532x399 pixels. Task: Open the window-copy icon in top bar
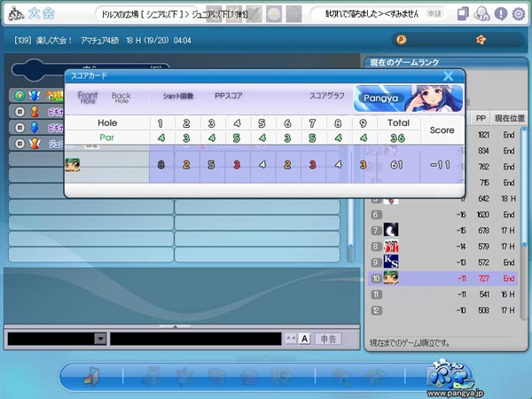click(x=463, y=14)
